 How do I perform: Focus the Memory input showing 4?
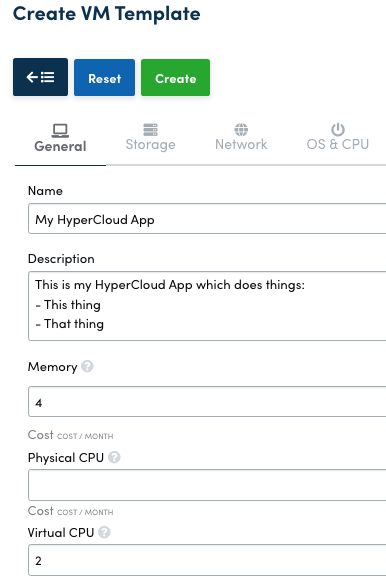pyautogui.click(x=207, y=402)
